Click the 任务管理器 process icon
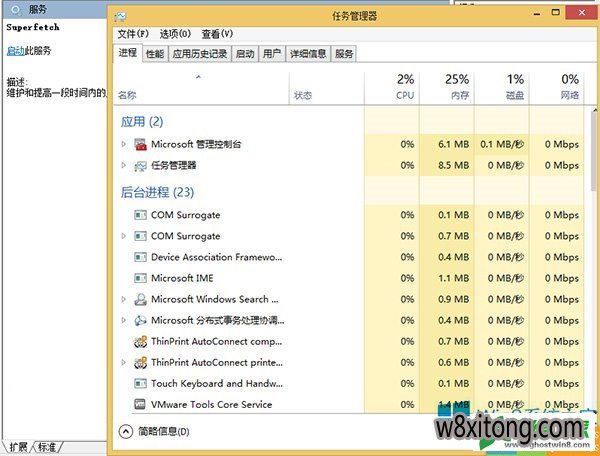This screenshot has width=600, height=456. 140,165
